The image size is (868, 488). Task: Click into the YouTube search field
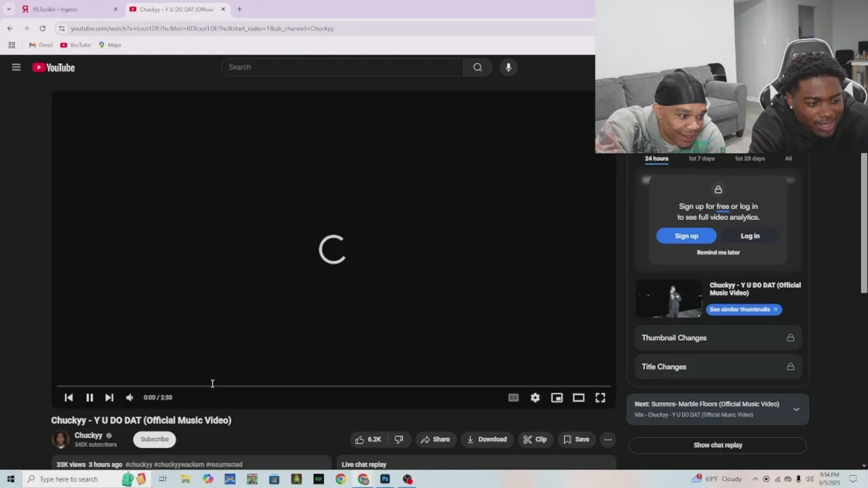(342, 67)
